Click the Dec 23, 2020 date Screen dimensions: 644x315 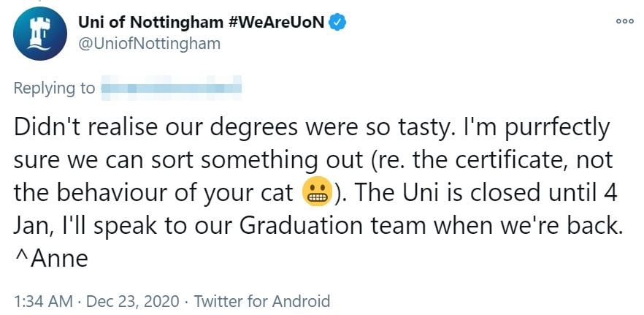point(134,300)
